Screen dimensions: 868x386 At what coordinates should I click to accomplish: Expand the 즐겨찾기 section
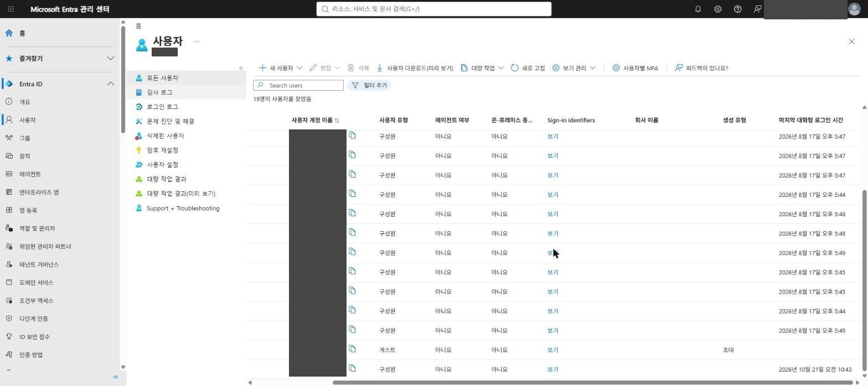110,59
